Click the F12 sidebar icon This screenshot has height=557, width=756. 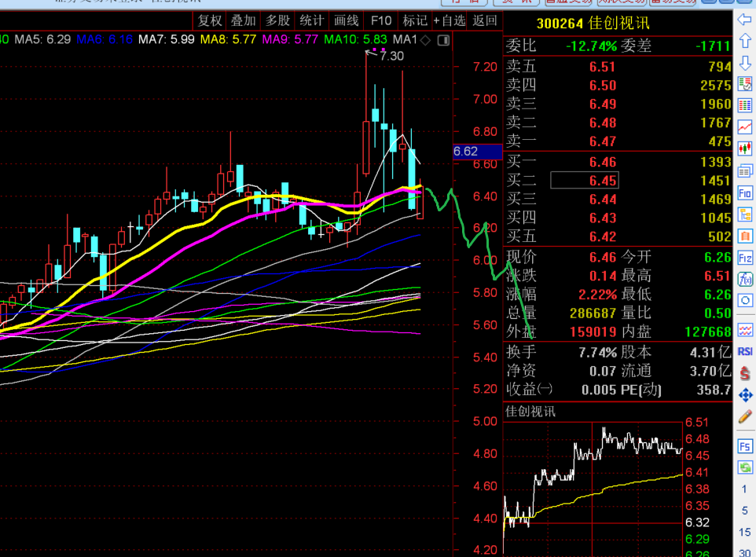[x=745, y=258]
